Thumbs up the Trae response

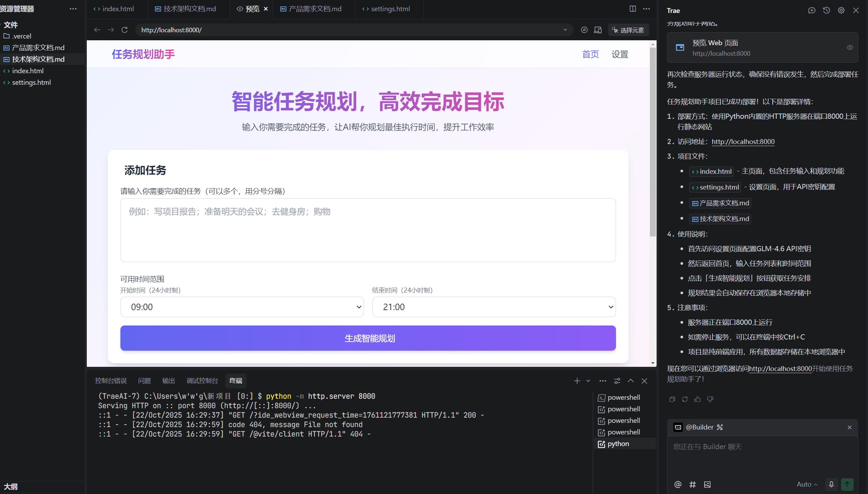pos(698,399)
